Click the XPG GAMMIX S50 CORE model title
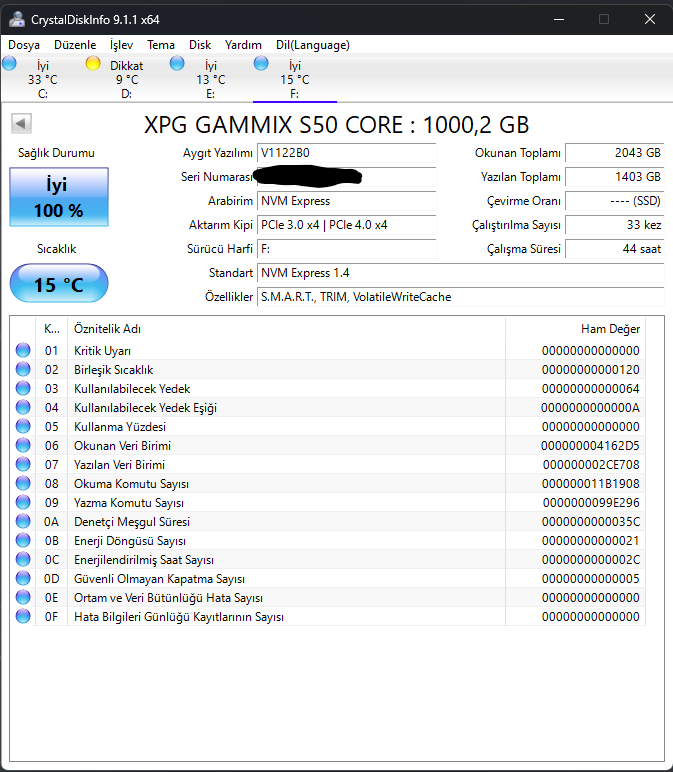This screenshot has width=673, height=772. [337, 125]
